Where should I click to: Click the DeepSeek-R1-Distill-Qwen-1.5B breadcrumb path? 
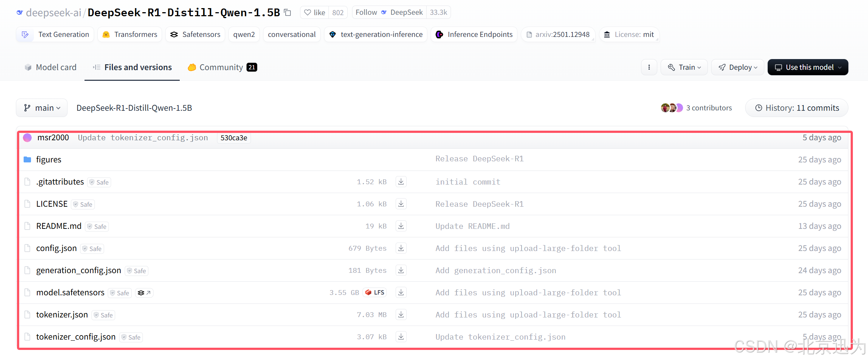coord(134,108)
